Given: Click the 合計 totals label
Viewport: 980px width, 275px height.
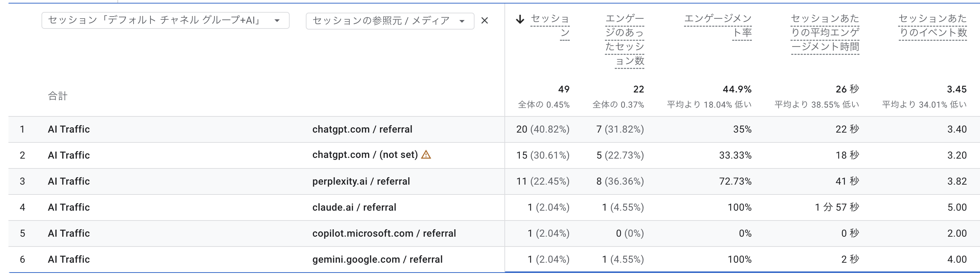Looking at the screenshot, I should [57, 96].
